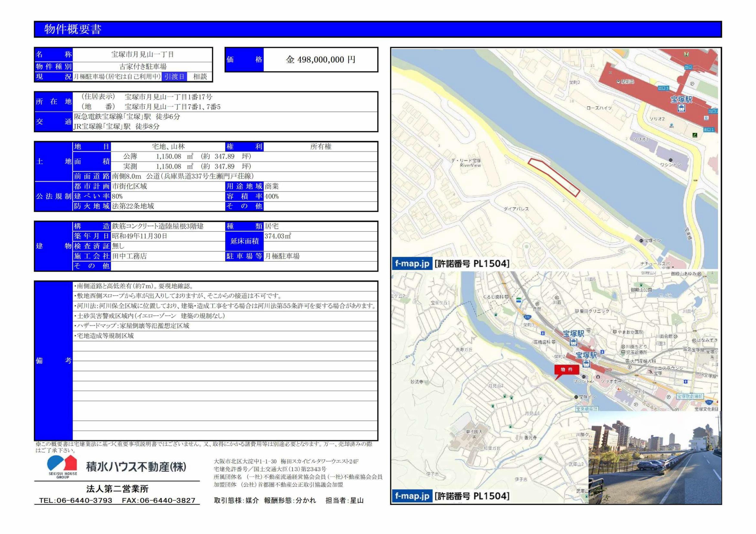Click the convenience store icon near くるじ歯科
The image size is (756, 534).
(x=519, y=300)
